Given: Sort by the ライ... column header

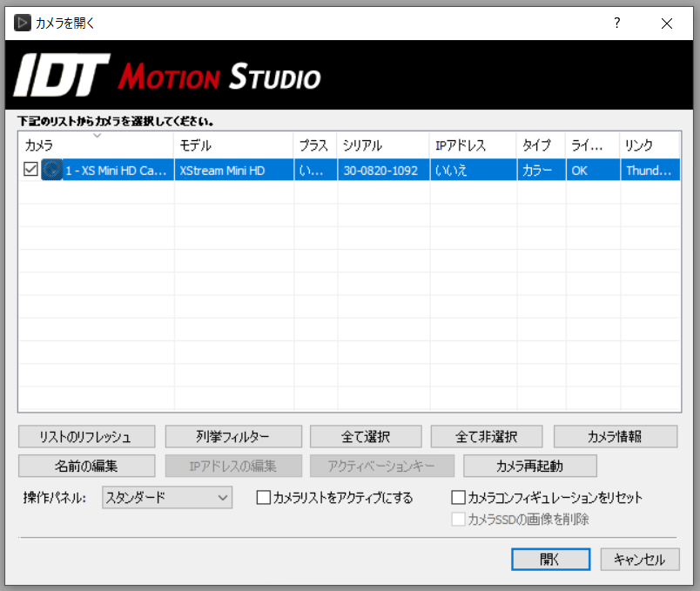Looking at the screenshot, I should (593, 145).
